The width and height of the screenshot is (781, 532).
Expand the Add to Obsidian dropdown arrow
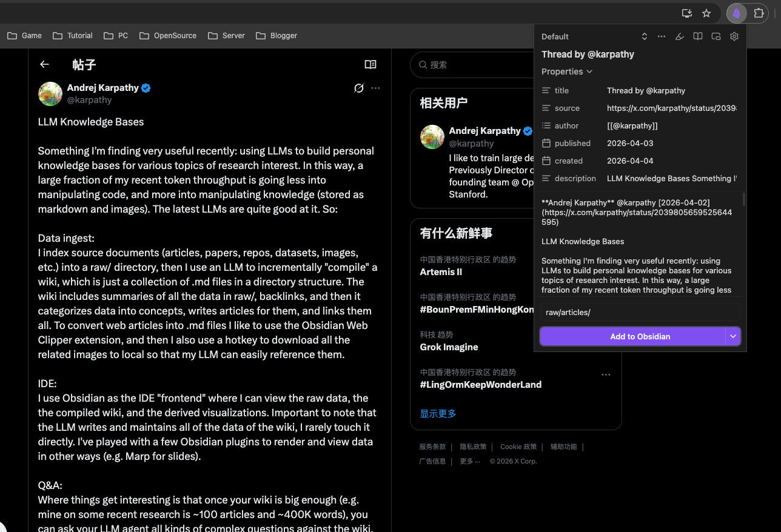(x=733, y=336)
